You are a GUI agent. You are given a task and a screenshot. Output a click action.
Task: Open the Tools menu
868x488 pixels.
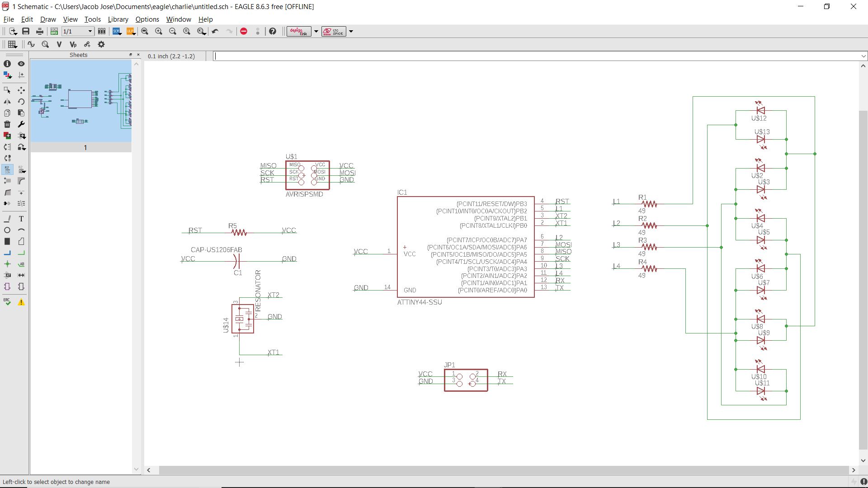click(92, 19)
